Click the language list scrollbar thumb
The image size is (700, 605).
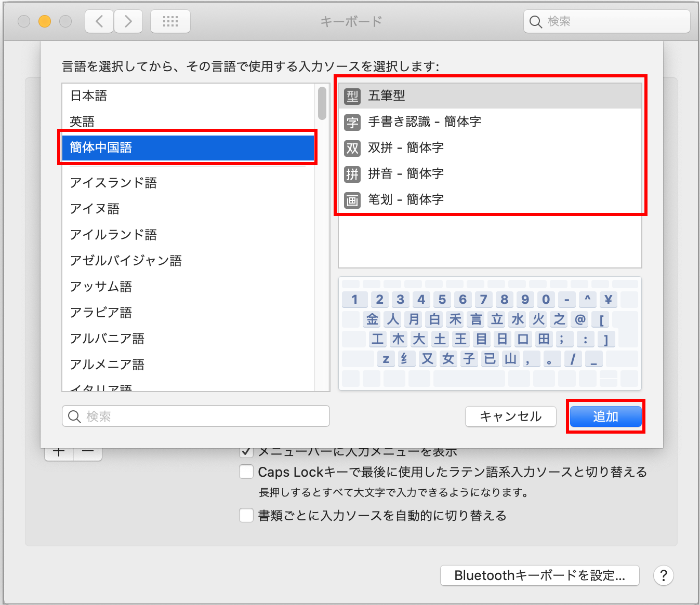click(322, 103)
